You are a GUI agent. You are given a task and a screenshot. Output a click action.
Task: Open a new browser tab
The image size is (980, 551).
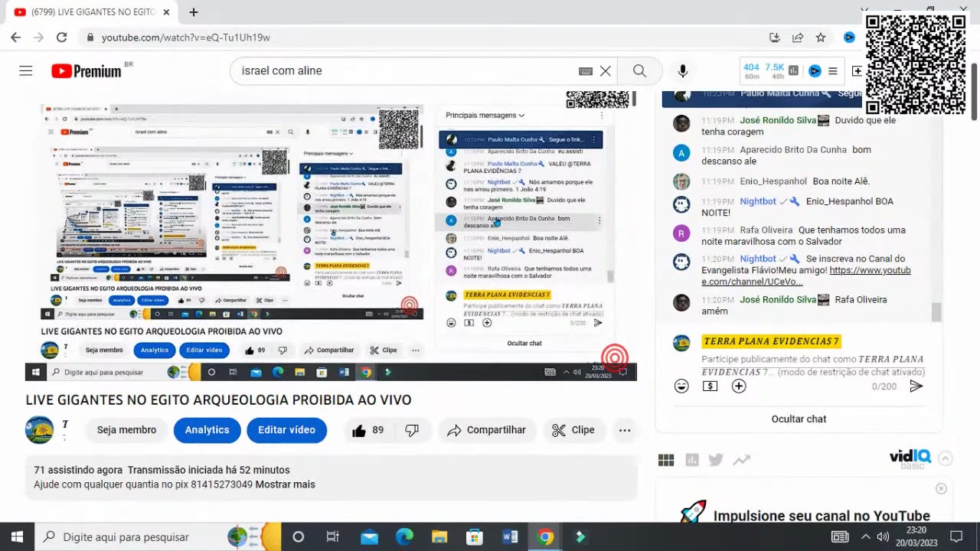pos(194,12)
